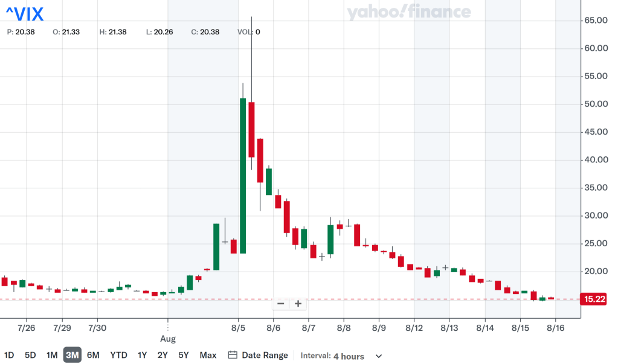Zoom in the chart with the plus button

pyautogui.click(x=298, y=304)
